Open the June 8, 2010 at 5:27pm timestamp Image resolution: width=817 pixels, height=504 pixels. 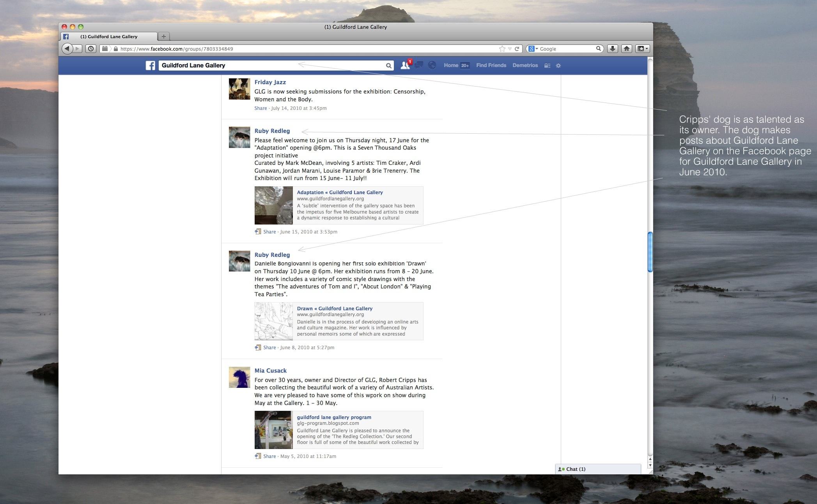click(307, 348)
